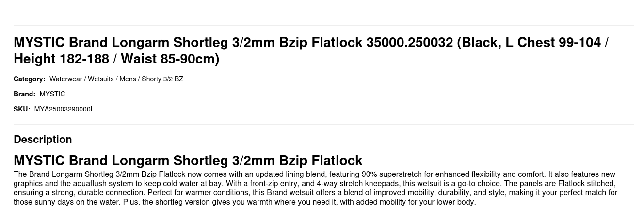Image resolution: width=644 pixels, height=221 pixels.
Task: Click the "Brand:" label
Action: coord(24,94)
